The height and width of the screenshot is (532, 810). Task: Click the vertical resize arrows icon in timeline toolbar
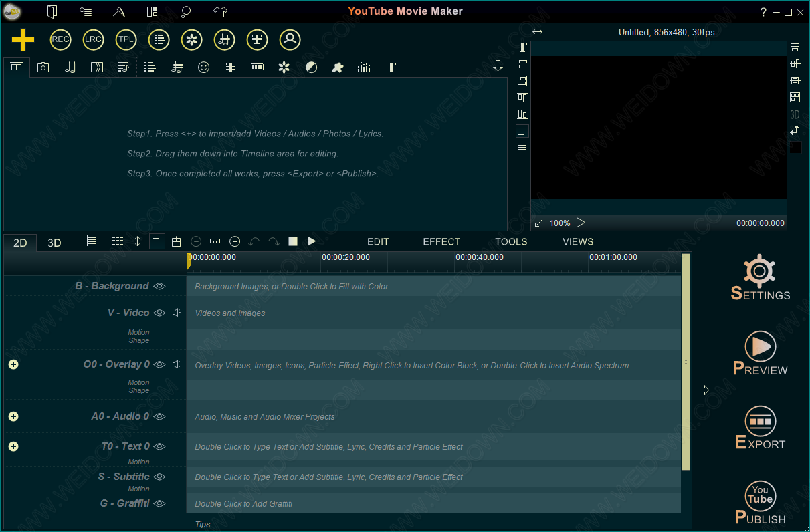(138, 241)
